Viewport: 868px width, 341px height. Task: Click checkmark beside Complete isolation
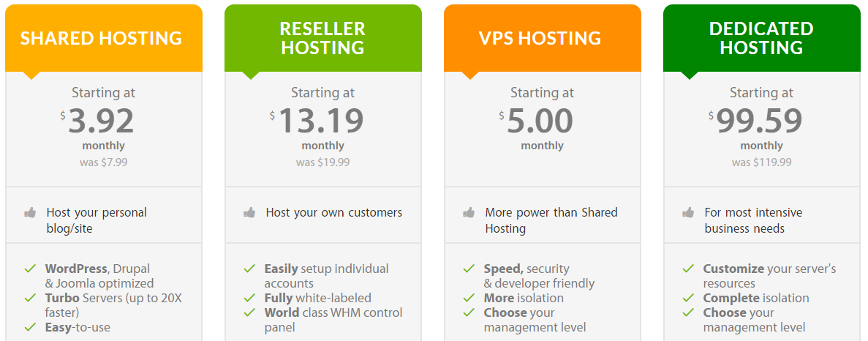[x=688, y=298]
